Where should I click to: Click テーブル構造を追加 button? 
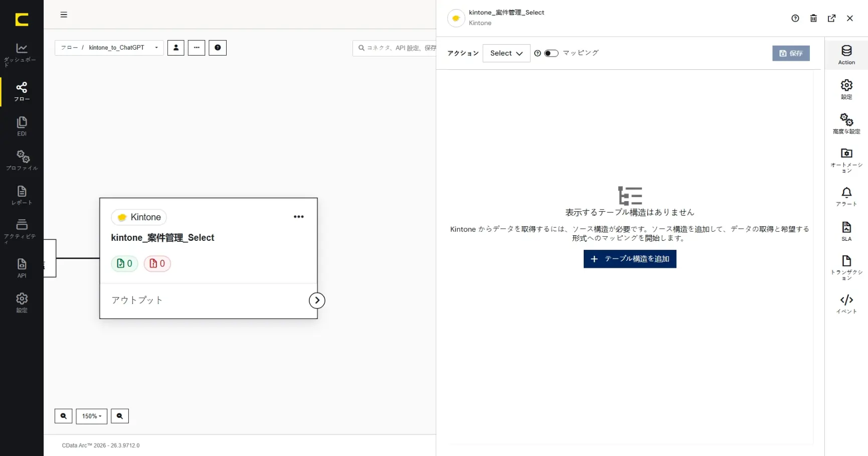click(630, 259)
